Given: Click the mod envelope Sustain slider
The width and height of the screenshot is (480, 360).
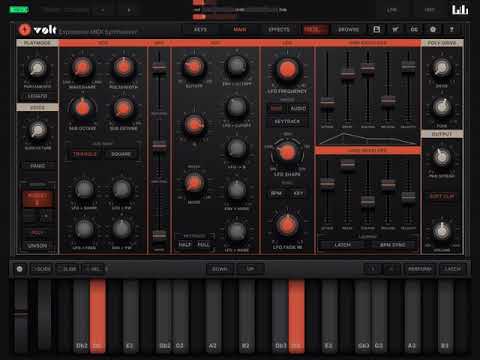Looking at the screenshot, I should click(x=368, y=201).
